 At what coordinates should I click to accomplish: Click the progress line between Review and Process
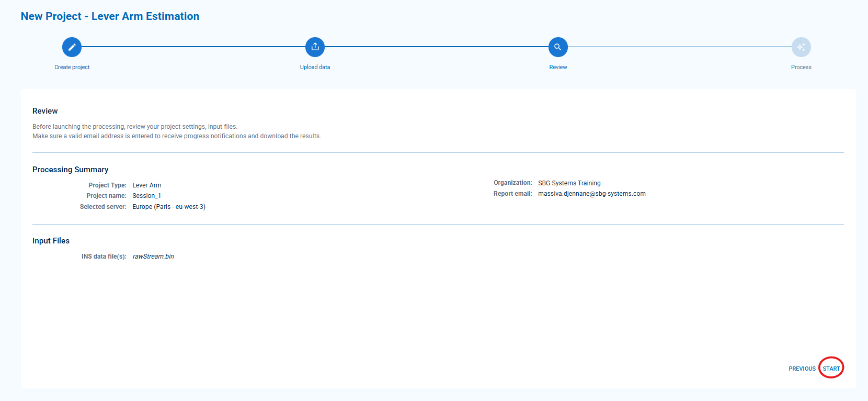click(x=680, y=47)
